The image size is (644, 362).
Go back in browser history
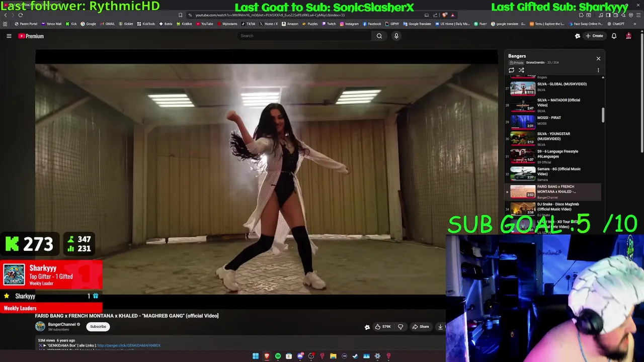coord(6,15)
